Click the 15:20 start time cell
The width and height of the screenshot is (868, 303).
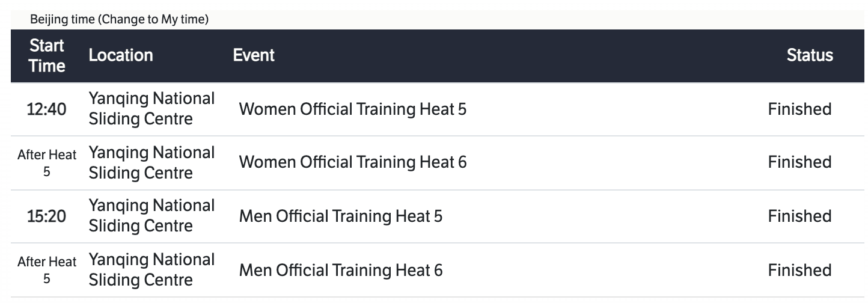pyautogui.click(x=47, y=216)
